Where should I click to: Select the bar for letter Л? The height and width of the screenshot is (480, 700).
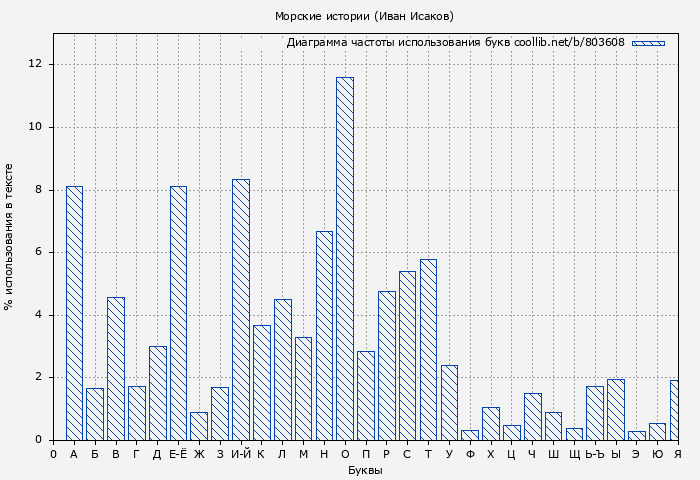click(282, 369)
